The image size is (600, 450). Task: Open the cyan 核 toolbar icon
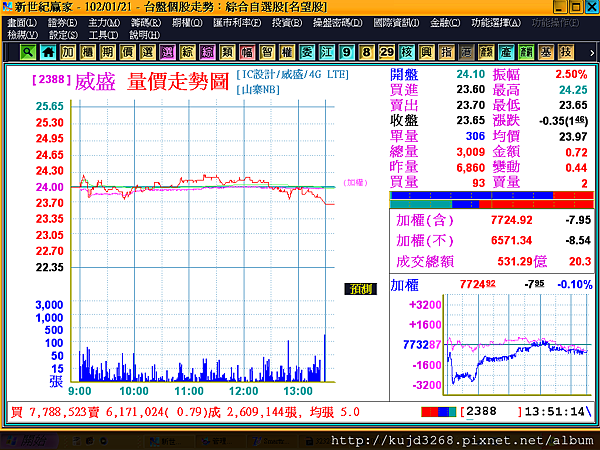pos(406,52)
